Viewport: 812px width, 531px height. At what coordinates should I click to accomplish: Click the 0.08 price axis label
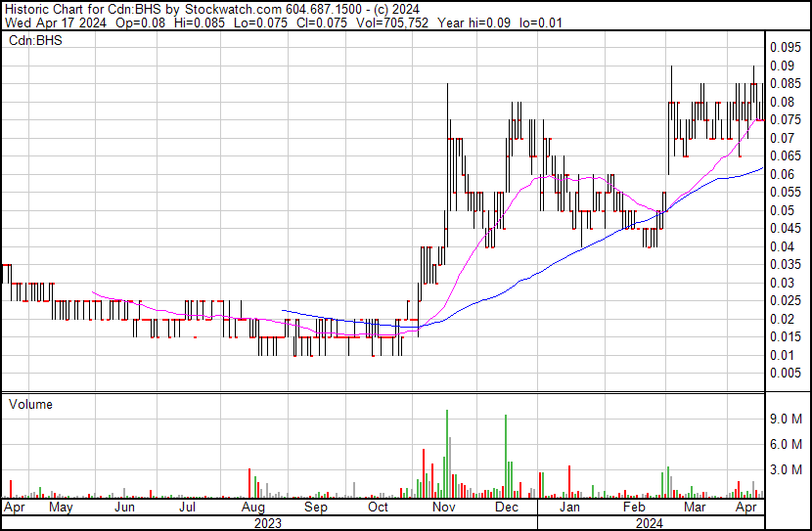point(782,102)
